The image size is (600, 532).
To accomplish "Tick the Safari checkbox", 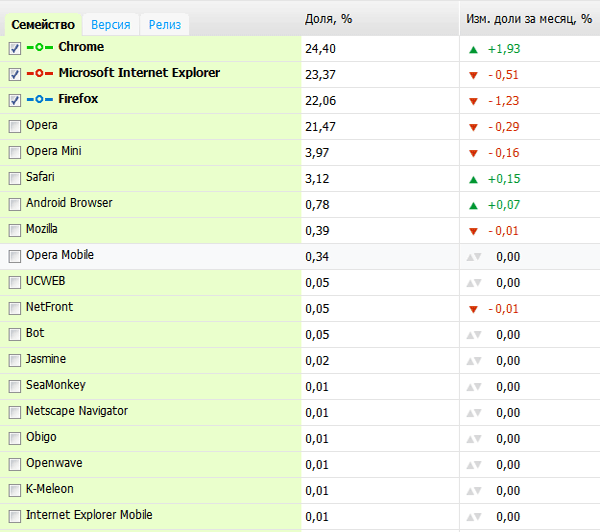I will 15,178.
